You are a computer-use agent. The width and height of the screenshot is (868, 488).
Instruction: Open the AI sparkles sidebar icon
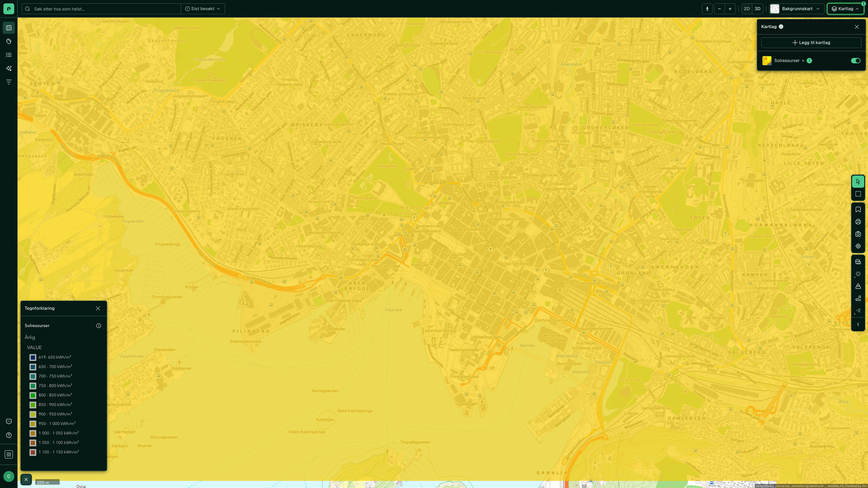[9, 68]
